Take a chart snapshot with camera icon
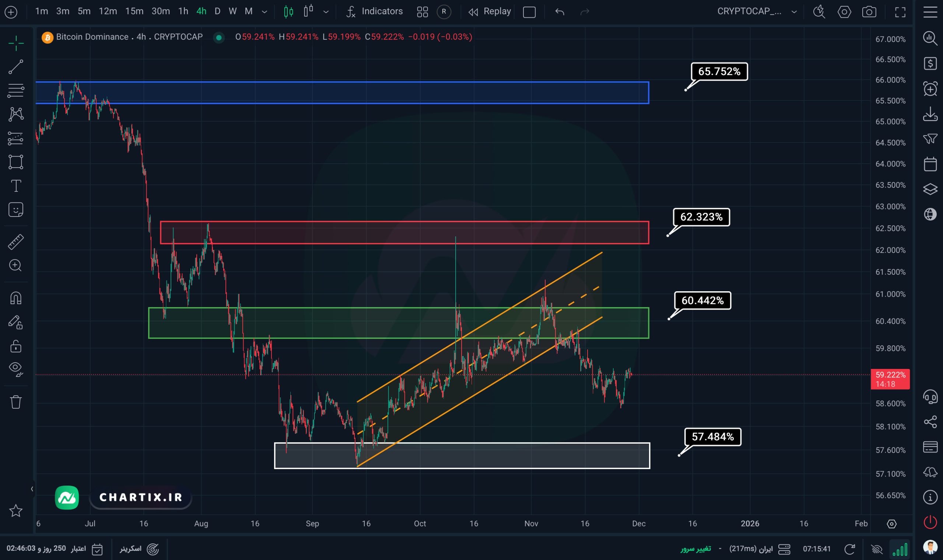Image resolution: width=943 pixels, height=560 pixels. [869, 12]
